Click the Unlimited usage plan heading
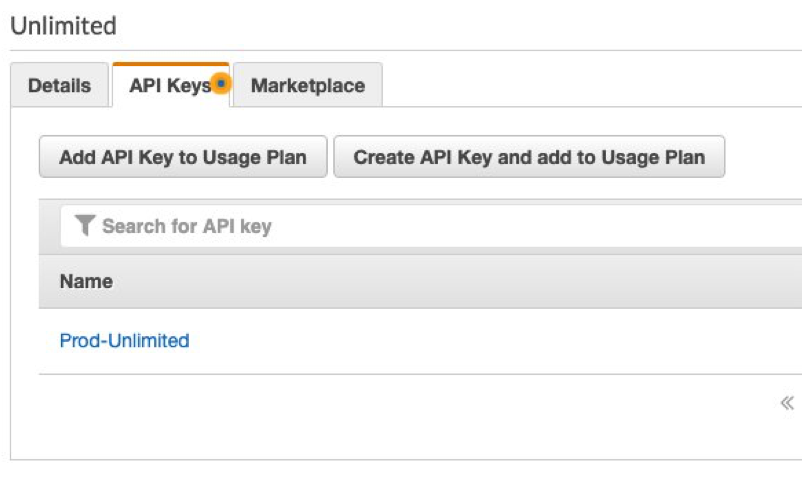 63,25
